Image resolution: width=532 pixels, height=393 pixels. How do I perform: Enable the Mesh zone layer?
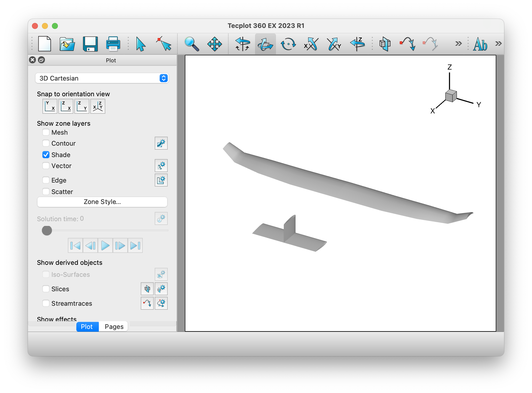(46, 132)
